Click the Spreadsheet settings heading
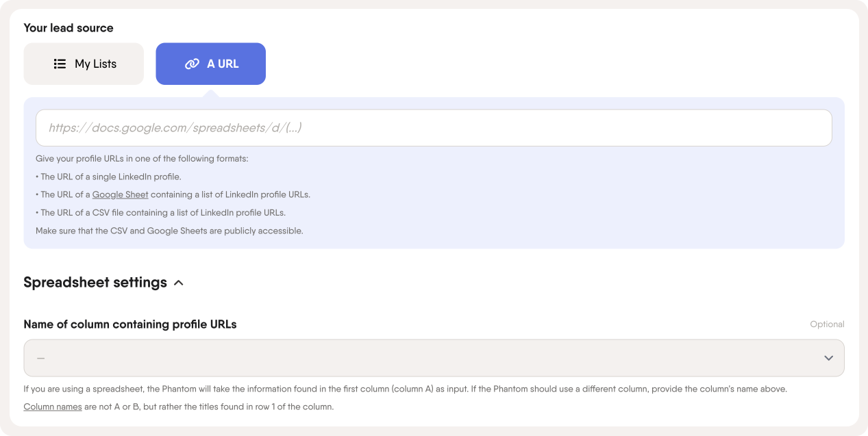The width and height of the screenshot is (868, 436). coord(95,283)
